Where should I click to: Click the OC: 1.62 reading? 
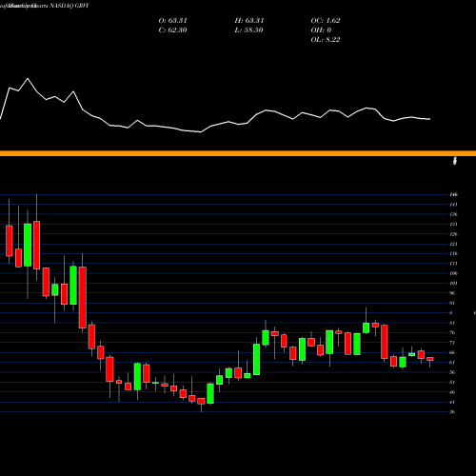coord(326,21)
